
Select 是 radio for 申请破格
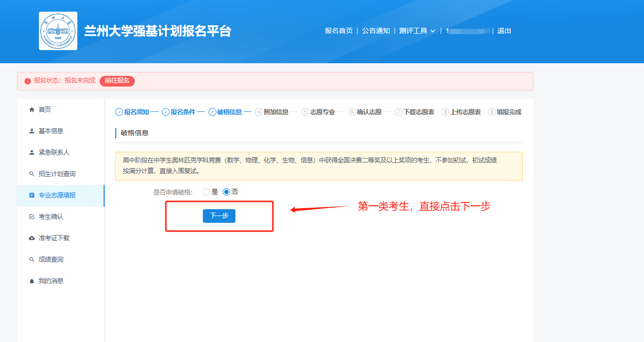[206, 192]
